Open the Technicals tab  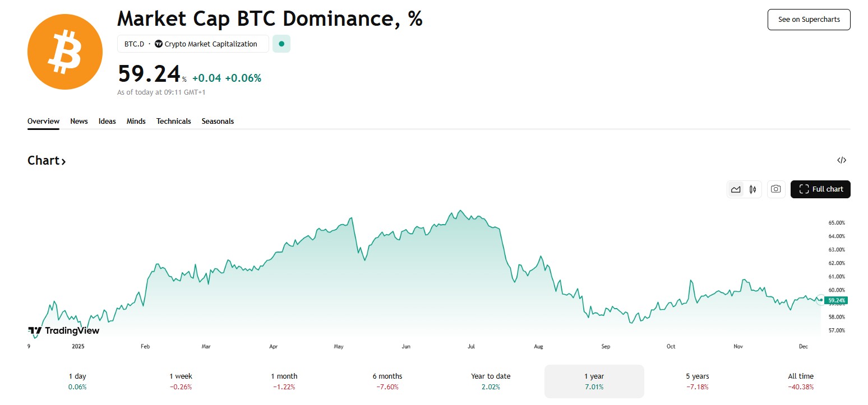[x=173, y=121]
